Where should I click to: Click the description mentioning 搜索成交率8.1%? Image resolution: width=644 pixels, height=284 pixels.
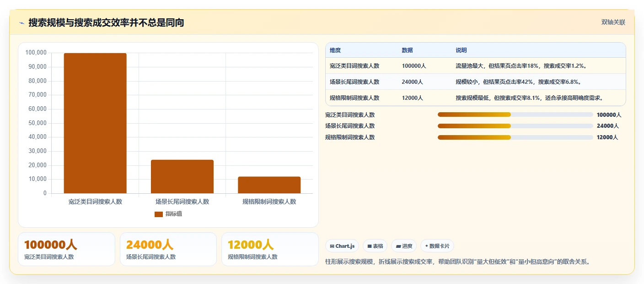[x=529, y=98]
